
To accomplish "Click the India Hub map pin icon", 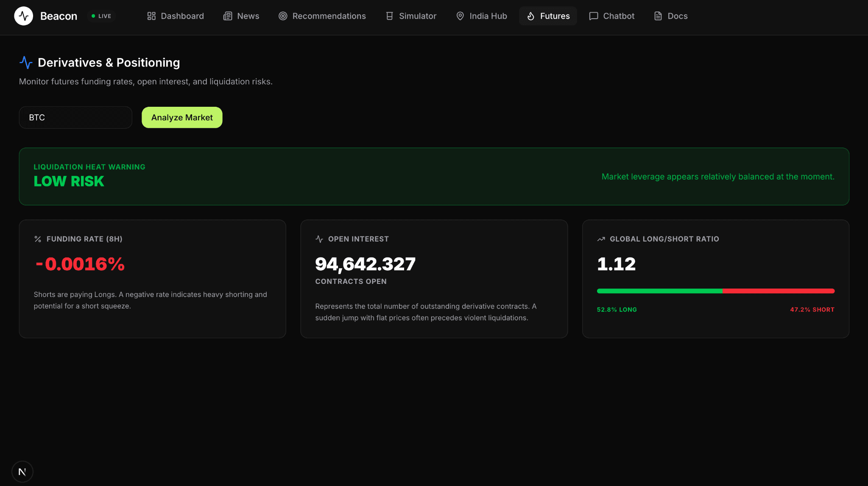I will 460,16.
